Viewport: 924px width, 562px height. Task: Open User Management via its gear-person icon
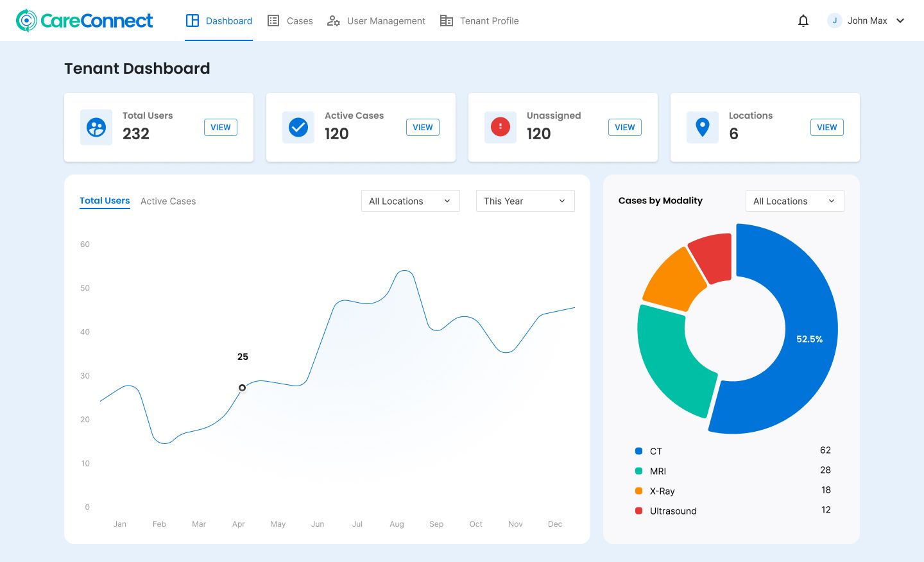coord(334,21)
